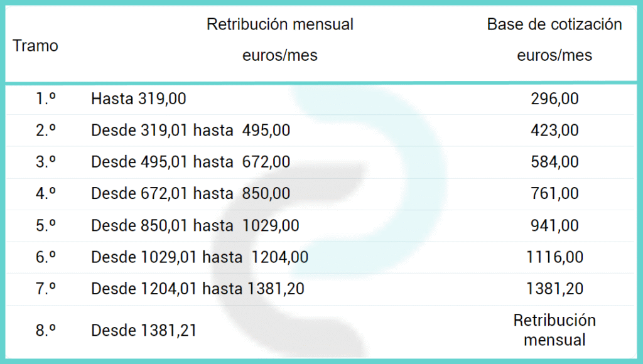Viewport: 643px width, 364px height.
Task: Select the 1.º tramo cell
Action: 45,99
